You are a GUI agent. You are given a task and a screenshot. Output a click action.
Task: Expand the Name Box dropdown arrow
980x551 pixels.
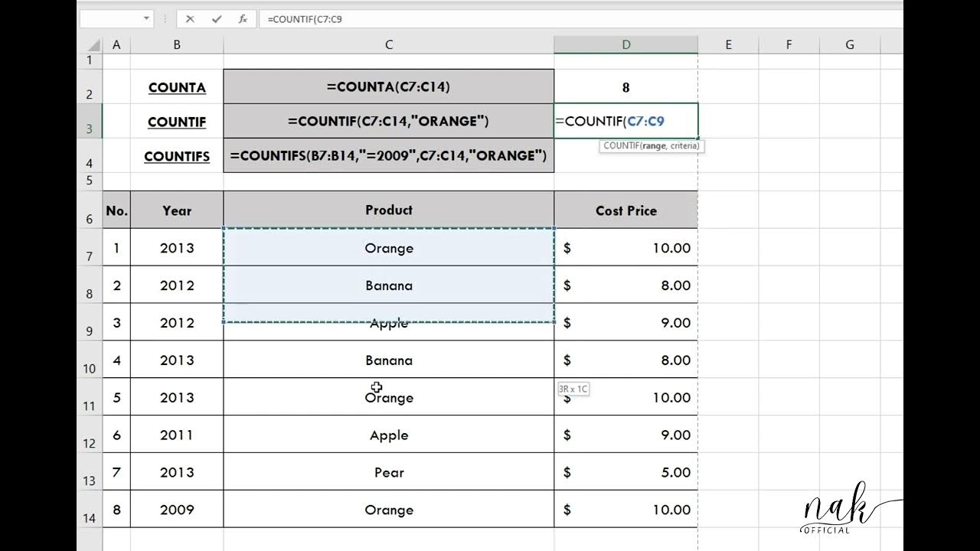(x=146, y=19)
